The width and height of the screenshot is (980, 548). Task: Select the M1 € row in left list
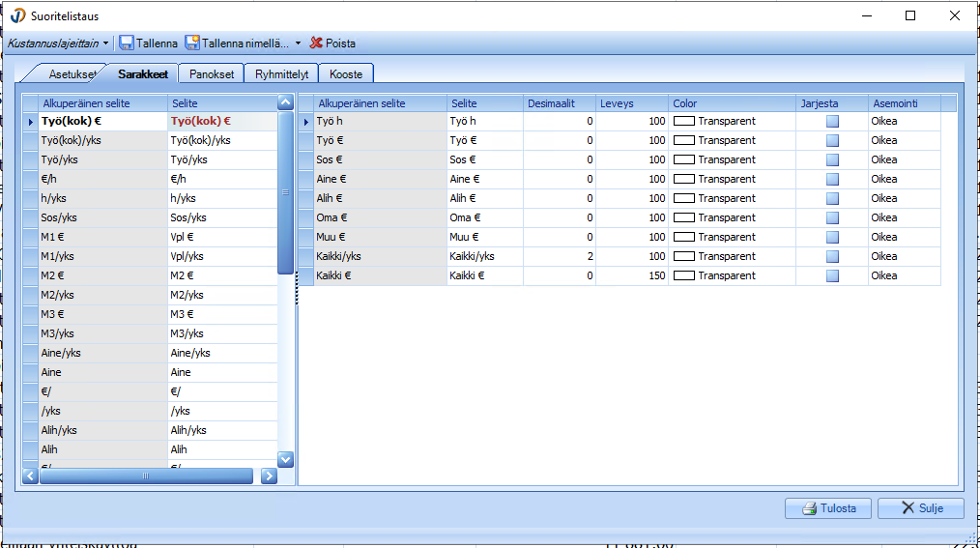click(150, 237)
